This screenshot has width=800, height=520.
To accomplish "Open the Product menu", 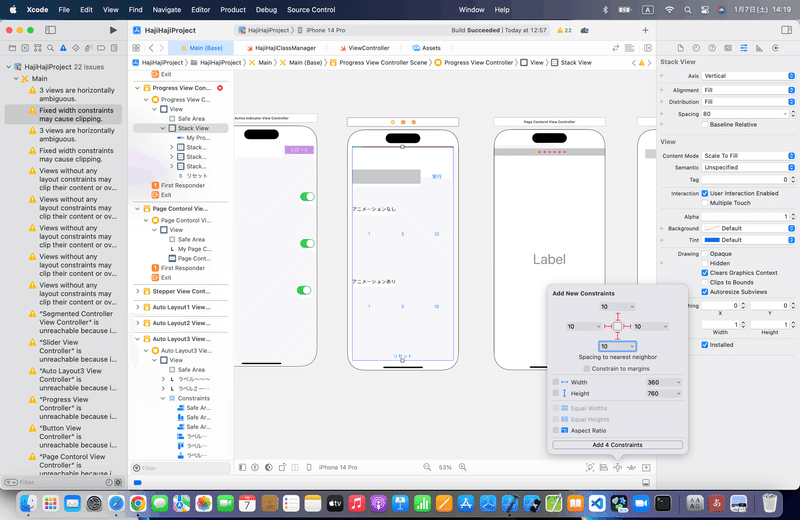I will (233, 10).
